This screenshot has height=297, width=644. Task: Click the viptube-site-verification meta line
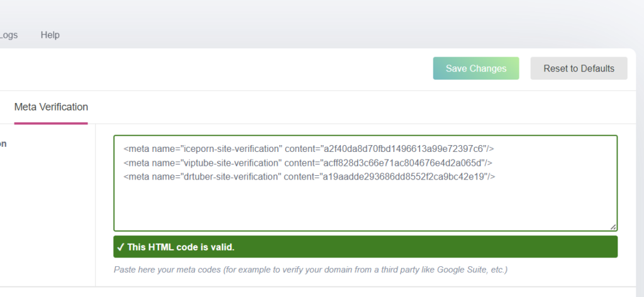tap(308, 163)
